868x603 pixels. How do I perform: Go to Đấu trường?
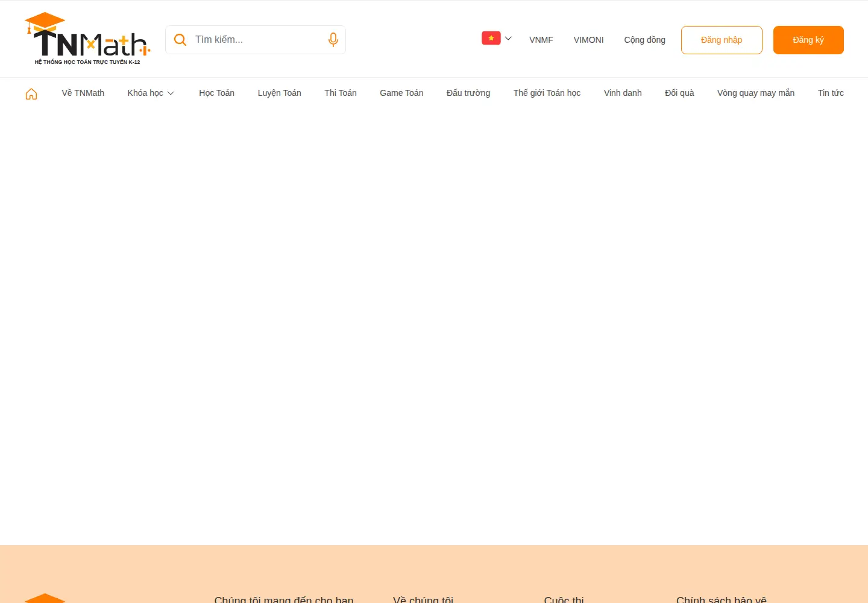[468, 93]
